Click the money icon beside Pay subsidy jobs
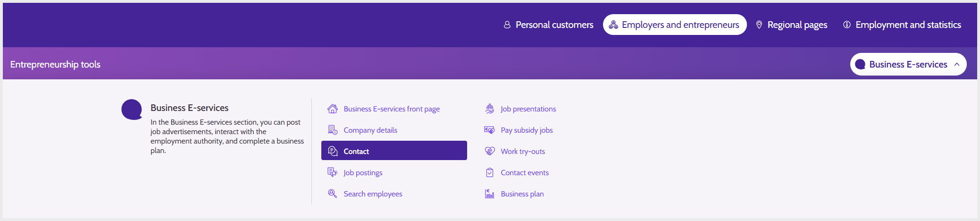The image size is (980, 221). (x=490, y=130)
